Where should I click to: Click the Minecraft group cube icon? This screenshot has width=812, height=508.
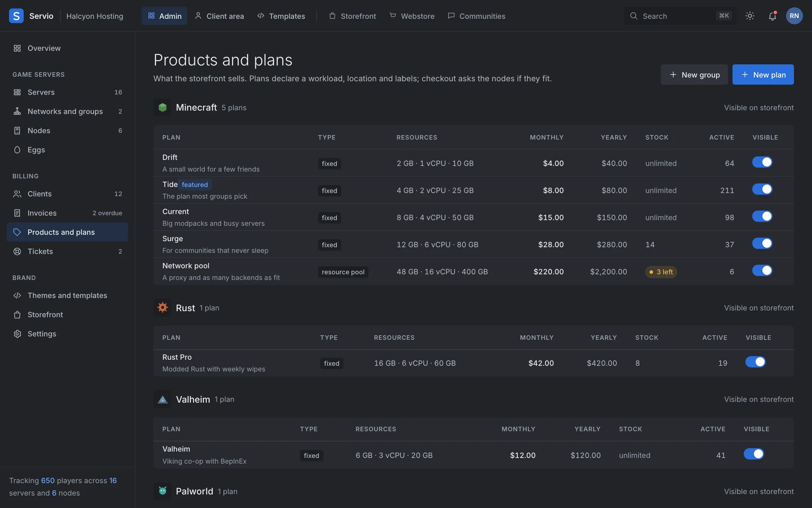162,108
